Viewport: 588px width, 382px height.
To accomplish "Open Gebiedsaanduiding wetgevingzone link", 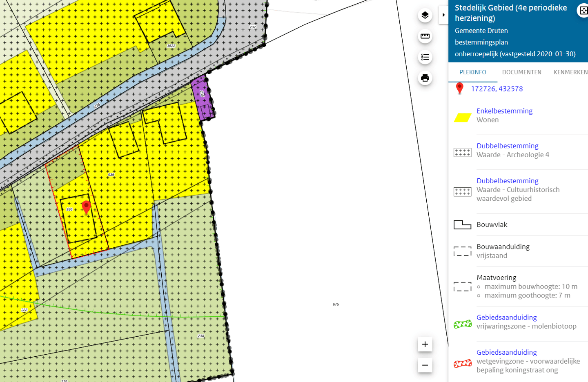I will pyautogui.click(x=506, y=353).
